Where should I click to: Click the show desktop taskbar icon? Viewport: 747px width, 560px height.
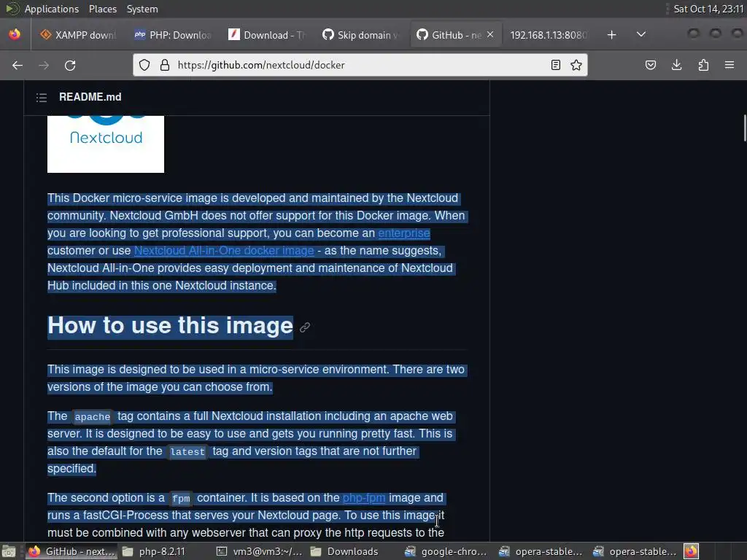9,551
